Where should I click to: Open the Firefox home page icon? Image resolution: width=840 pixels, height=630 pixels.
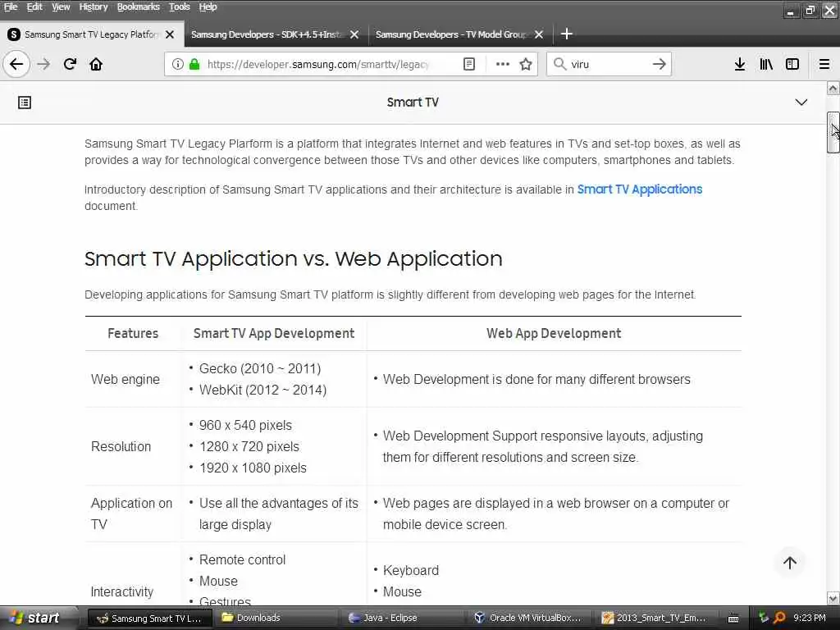(96, 64)
